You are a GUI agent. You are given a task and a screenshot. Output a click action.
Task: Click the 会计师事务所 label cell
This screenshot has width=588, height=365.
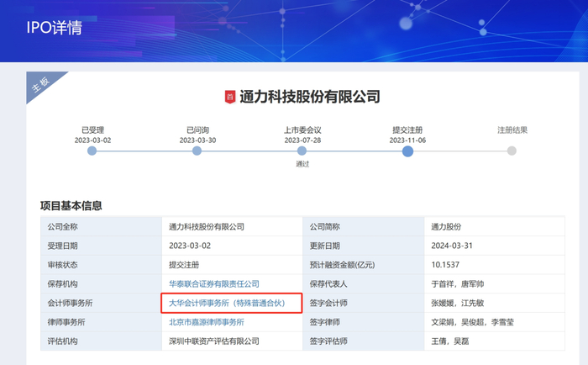point(102,303)
